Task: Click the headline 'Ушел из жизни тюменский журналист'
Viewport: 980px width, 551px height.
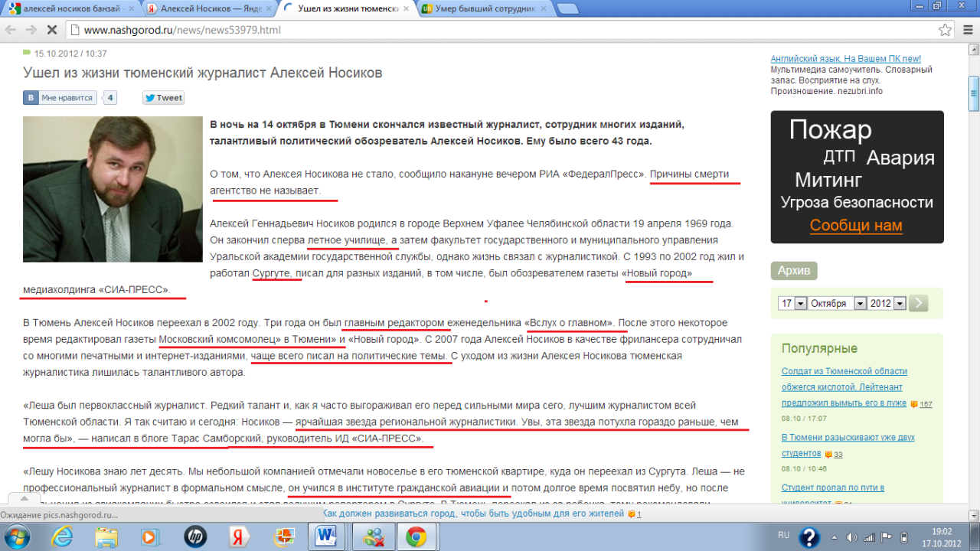Action: [x=203, y=73]
